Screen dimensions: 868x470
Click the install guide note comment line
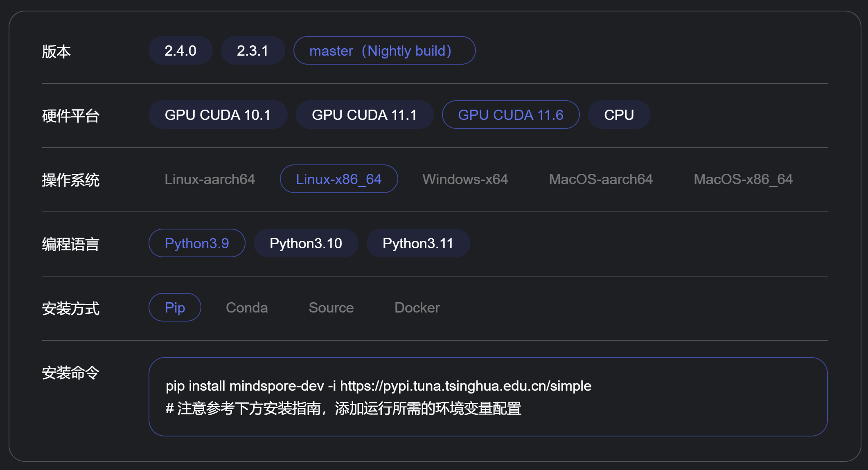pos(343,408)
